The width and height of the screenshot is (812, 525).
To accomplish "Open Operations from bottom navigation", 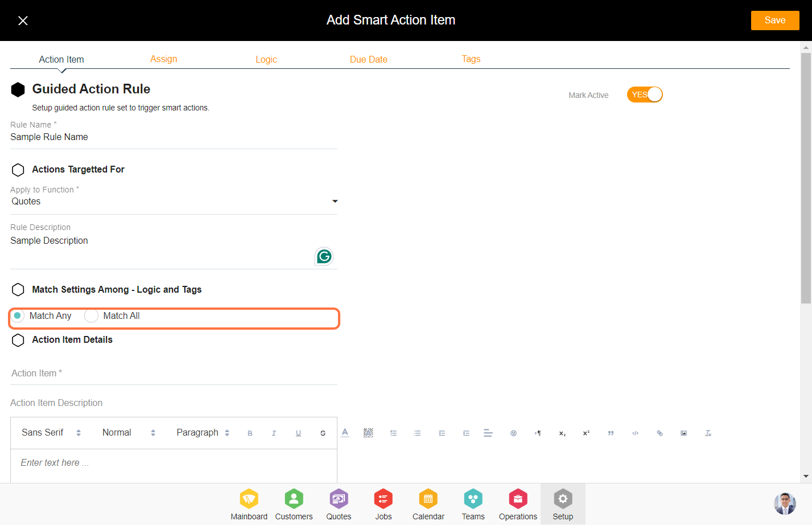I will [518, 505].
